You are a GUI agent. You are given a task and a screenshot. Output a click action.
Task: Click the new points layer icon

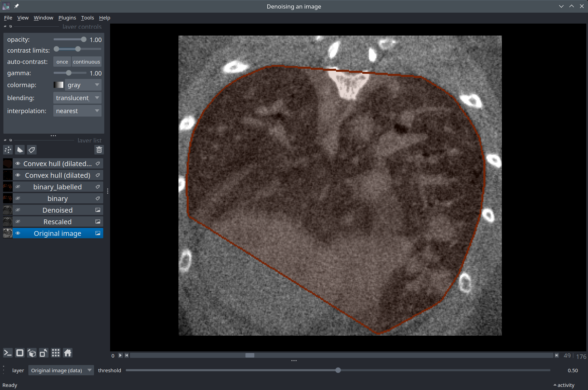8,150
